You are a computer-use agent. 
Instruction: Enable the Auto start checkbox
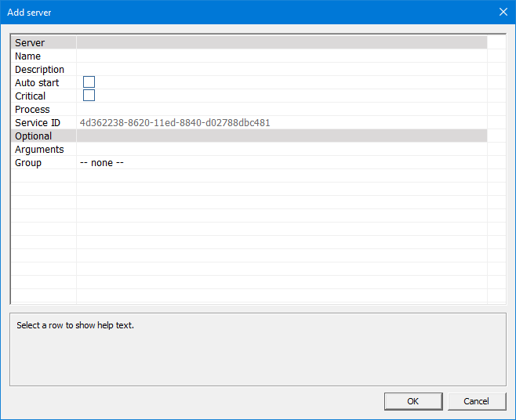click(x=89, y=82)
